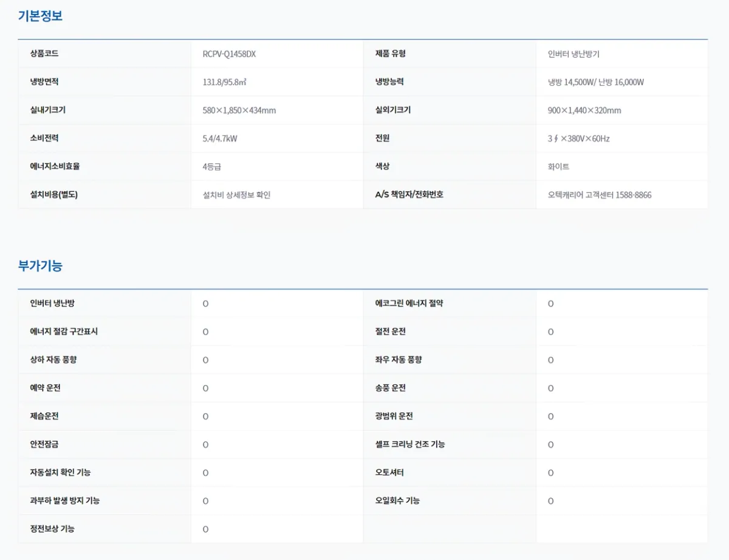Click the 에너지소비효율 label
Image resolution: width=729 pixels, height=560 pixels.
55,166
